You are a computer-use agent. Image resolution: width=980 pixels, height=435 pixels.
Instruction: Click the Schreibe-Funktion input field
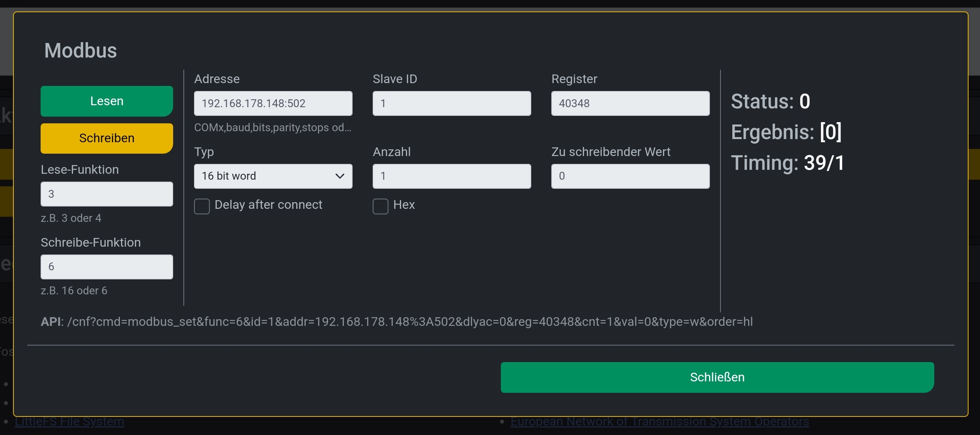tap(106, 267)
